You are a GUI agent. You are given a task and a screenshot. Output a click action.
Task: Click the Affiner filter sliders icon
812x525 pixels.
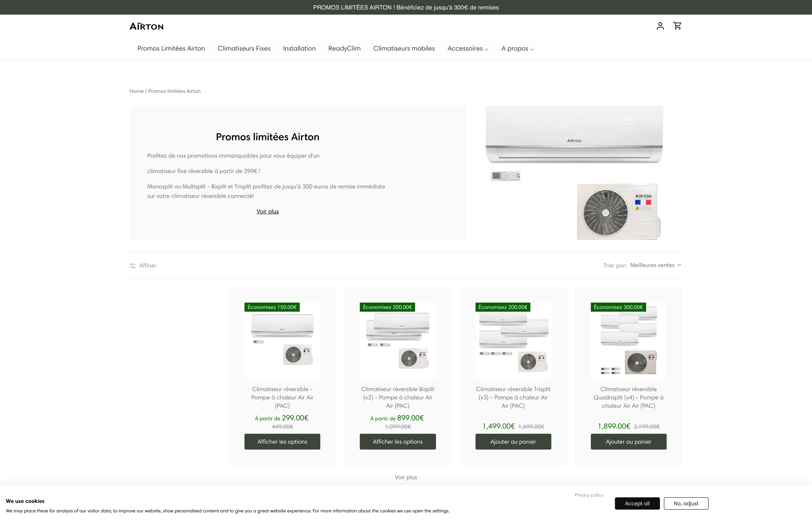pos(133,266)
